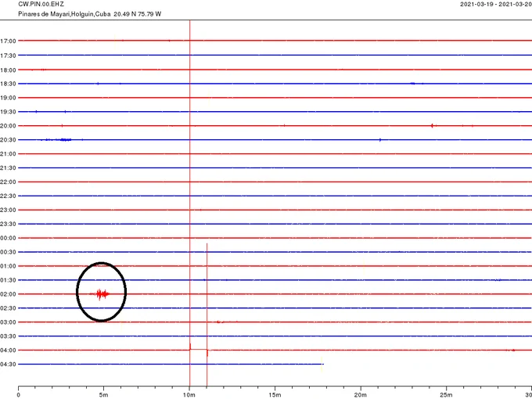
Task: Select the 03:30 time row label
Action: pyautogui.click(x=8, y=336)
